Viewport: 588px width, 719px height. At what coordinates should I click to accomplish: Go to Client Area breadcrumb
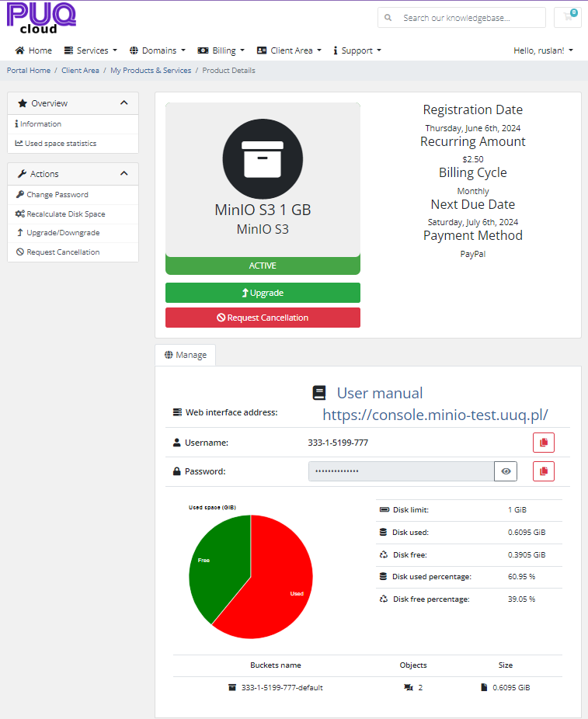[x=80, y=70]
